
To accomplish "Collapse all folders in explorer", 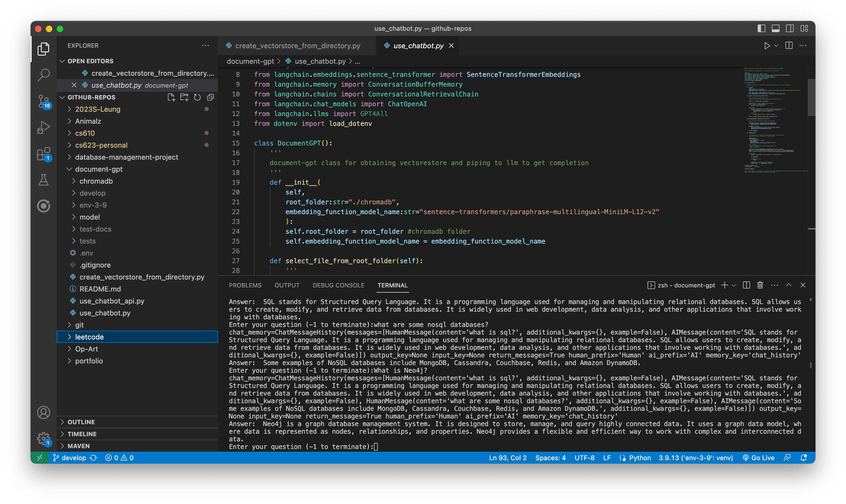I will tap(210, 98).
